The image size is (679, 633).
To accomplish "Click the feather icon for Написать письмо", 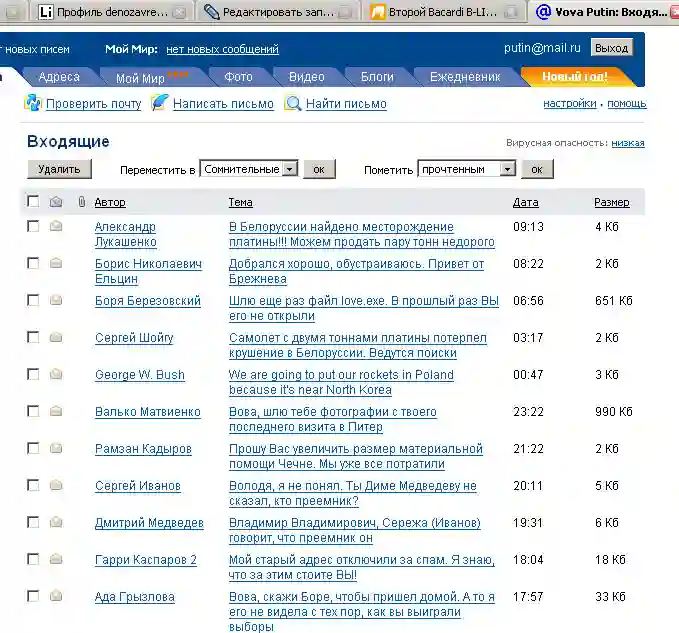I will coord(159,103).
